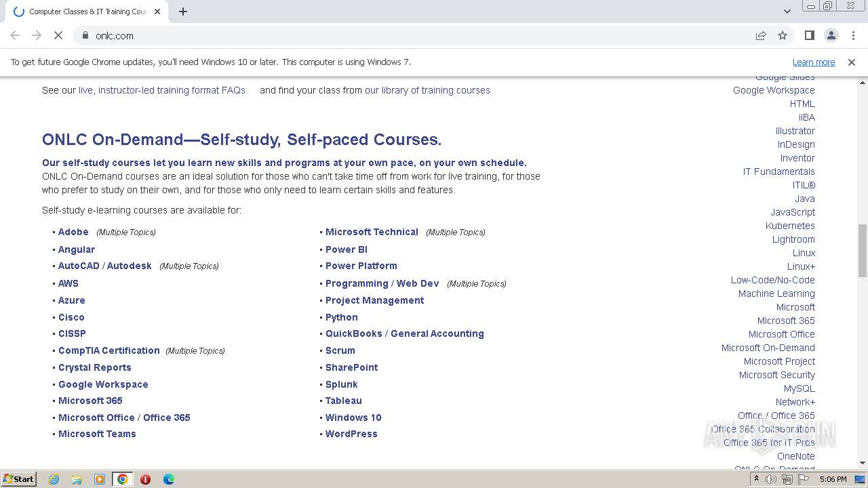This screenshot has height=488, width=868.
Task: Click Chrome icon in taskbar
Action: 123,479
